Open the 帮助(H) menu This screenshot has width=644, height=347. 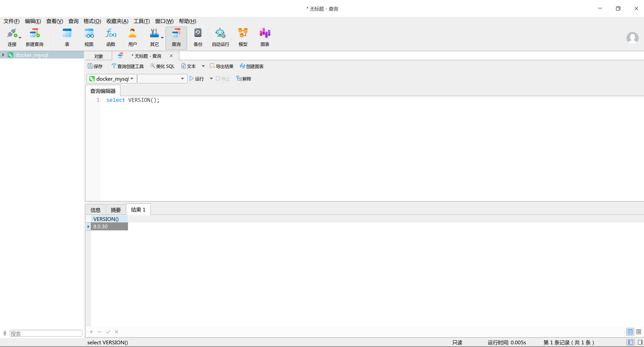(x=188, y=21)
